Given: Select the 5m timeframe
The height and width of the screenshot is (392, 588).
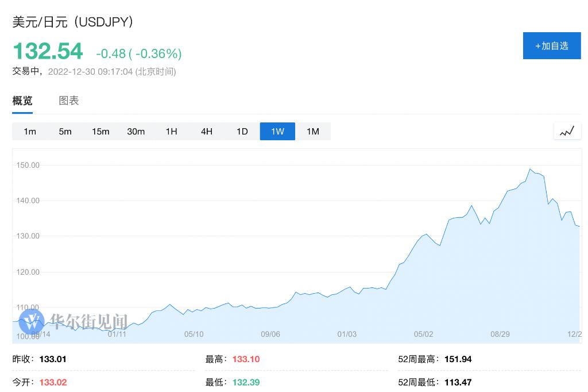Looking at the screenshot, I should pos(65,132).
